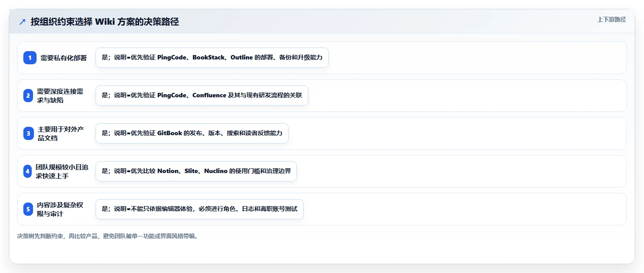The image size is (644, 273).
Task: Click the arrow icon beside the decision path title
Action: click(x=22, y=22)
